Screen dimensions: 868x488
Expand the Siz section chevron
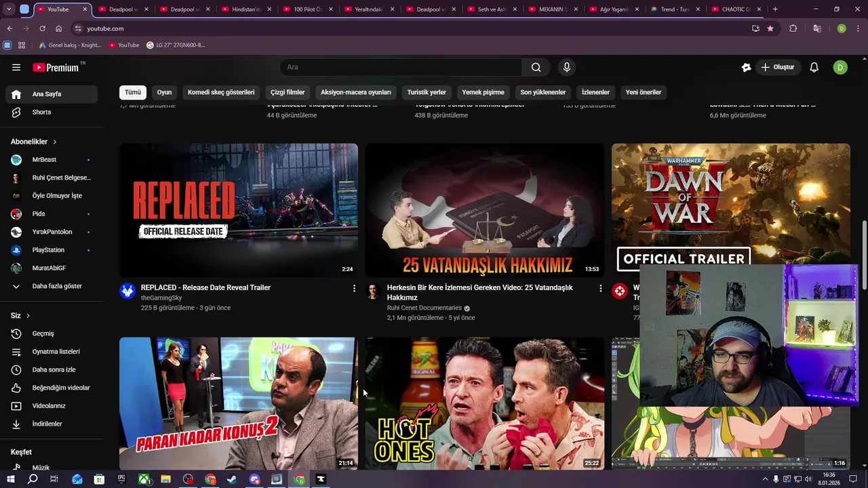tap(28, 316)
